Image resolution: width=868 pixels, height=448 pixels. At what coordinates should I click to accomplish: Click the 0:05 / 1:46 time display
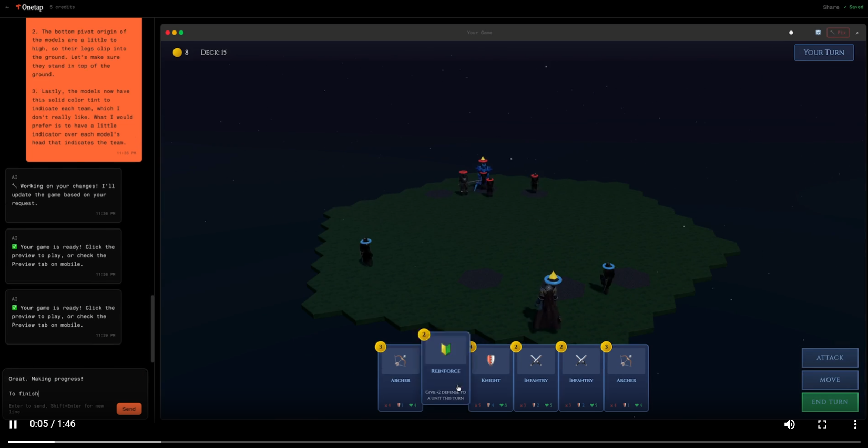pos(53,424)
